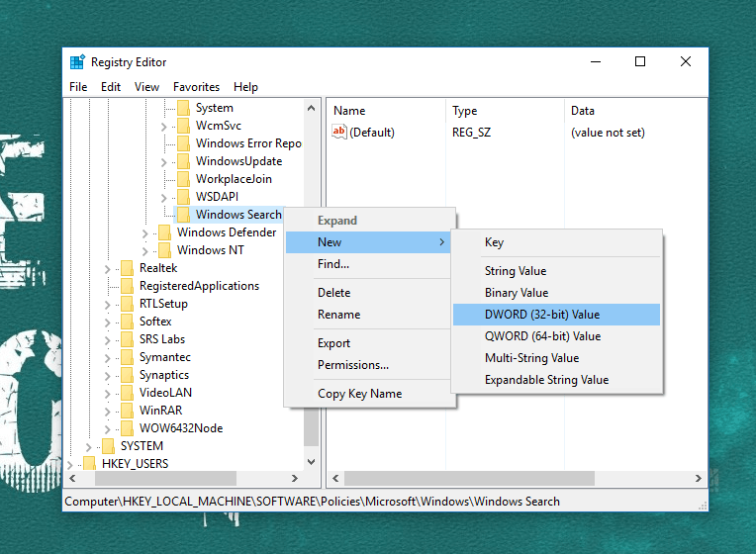Image resolution: width=756 pixels, height=554 pixels.
Task: Click the registry path in the status bar
Action: click(x=313, y=502)
